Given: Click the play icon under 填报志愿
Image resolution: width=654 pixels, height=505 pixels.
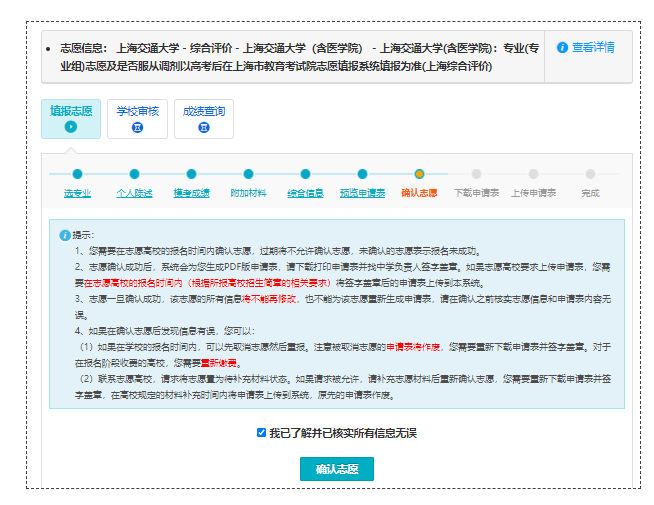Looking at the screenshot, I should [x=71, y=127].
